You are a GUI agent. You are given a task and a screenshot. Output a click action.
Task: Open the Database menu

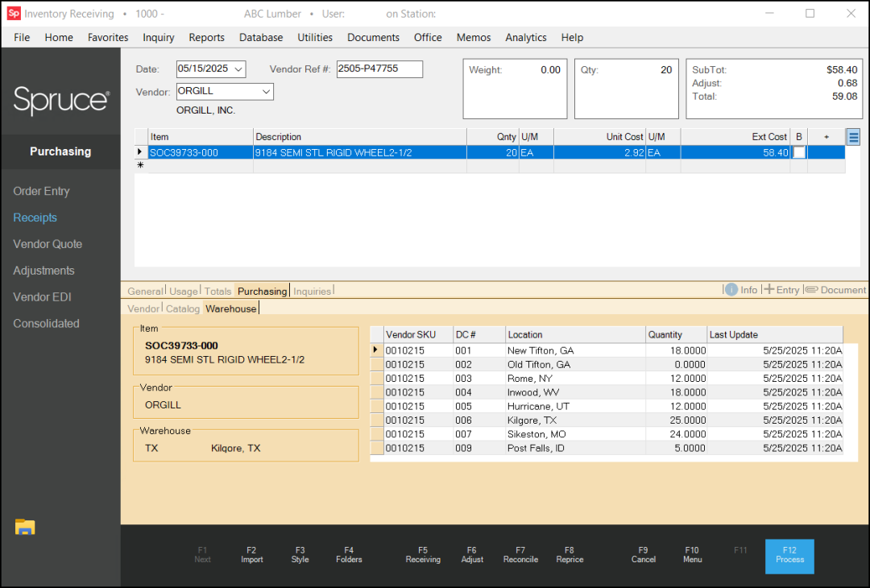(x=261, y=37)
